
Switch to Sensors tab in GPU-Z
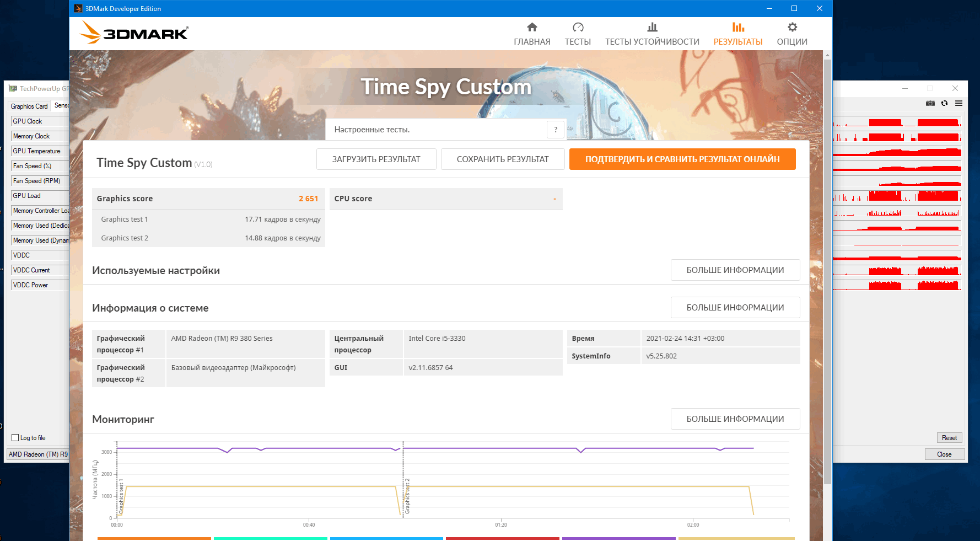pyautogui.click(x=61, y=105)
